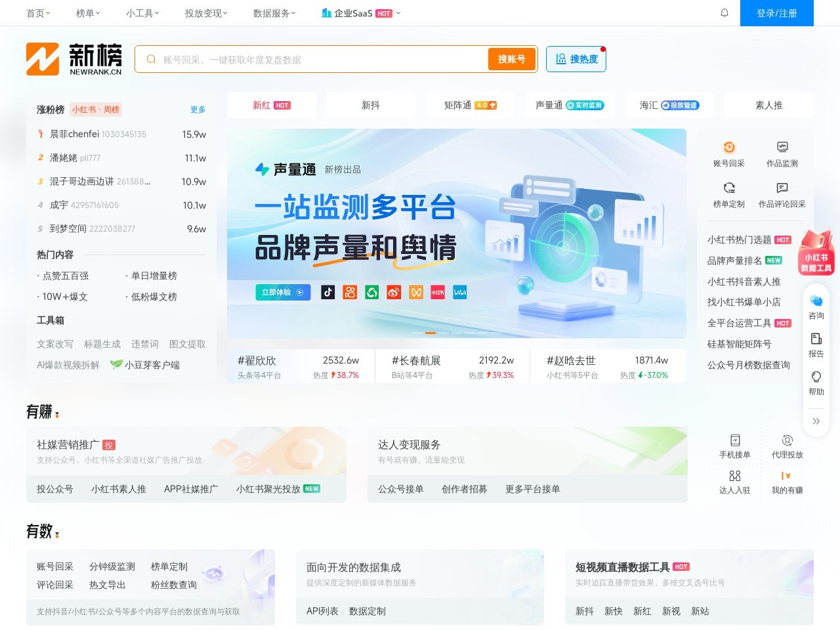The height and width of the screenshot is (630, 840).
Task: Select the active orange carousel indicator
Action: (430, 333)
